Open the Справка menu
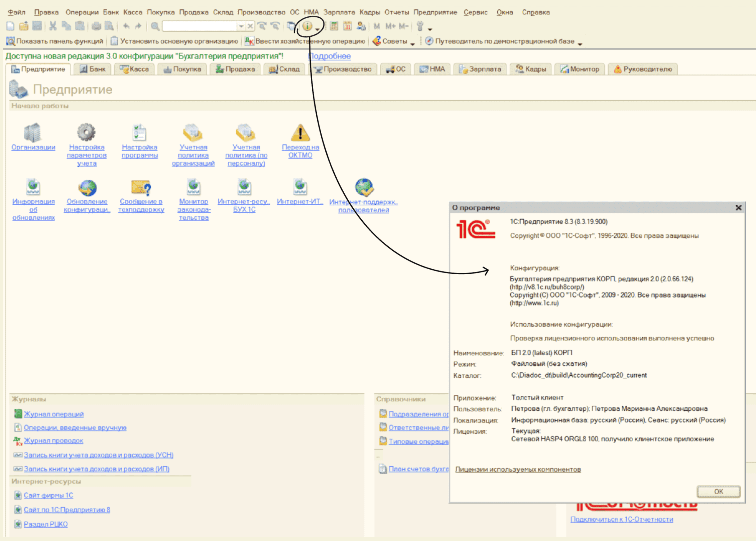Viewport: 756px width, 541px height. [x=535, y=12]
